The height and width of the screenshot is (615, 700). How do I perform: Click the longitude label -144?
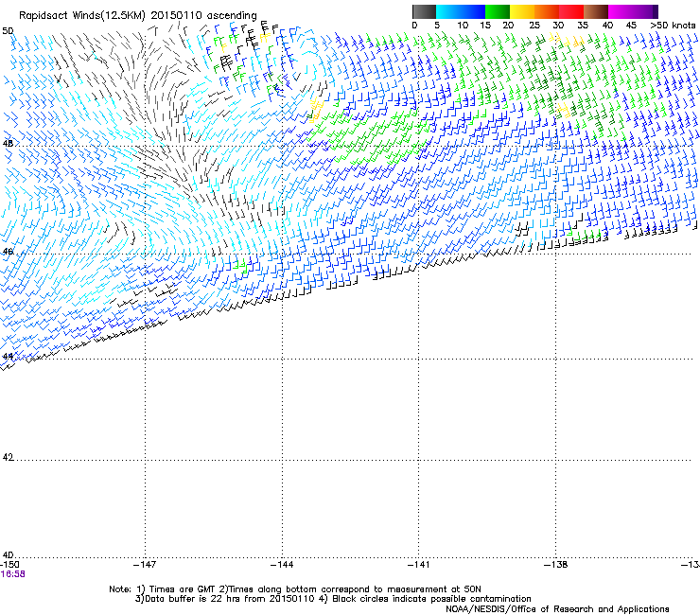(282, 565)
